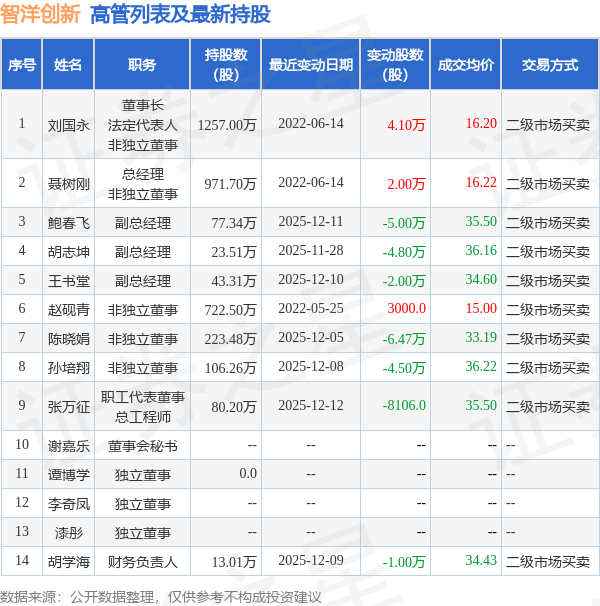The image size is (600, 606).
Task: Click the 智洋创新 company name title
Action: pyautogui.click(x=40, y=14)
